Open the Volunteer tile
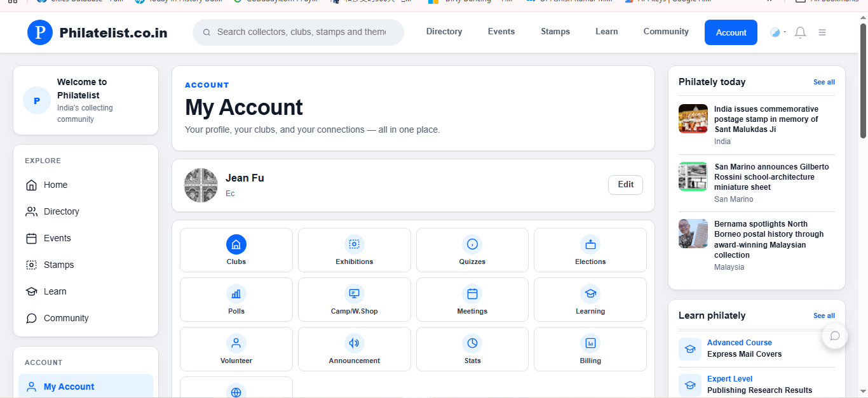Image resolution: width=868 pixels, height=398 pixels. 236,349
